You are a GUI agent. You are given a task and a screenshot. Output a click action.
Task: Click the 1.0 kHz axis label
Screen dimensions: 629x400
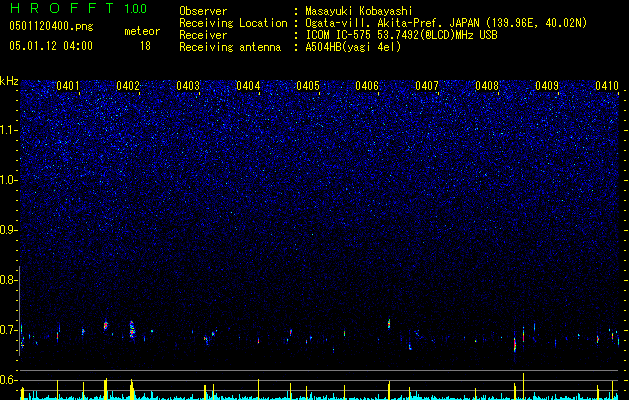tap(8, 180)
